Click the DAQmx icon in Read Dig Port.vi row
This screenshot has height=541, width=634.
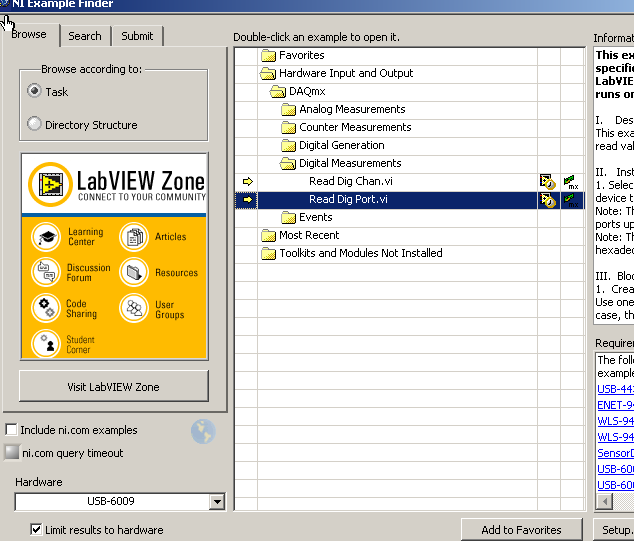[x=571, y=200]
